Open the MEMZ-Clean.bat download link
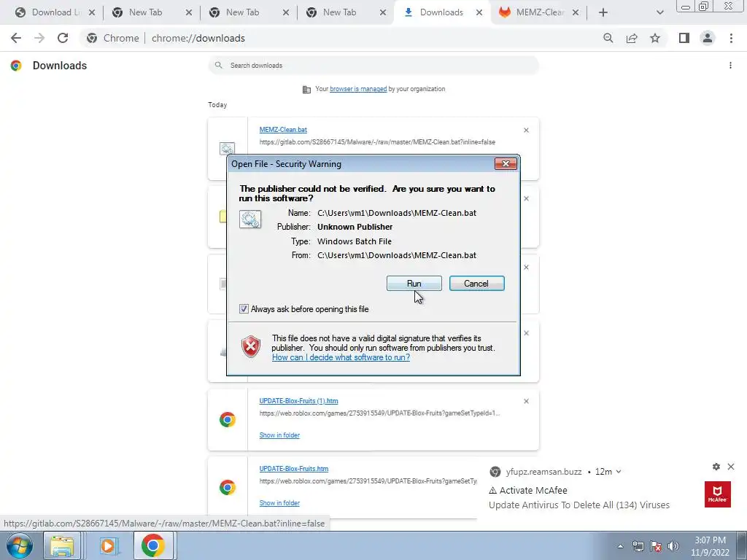This screenshot has height=560, width=747. click(x=283, y=130)
